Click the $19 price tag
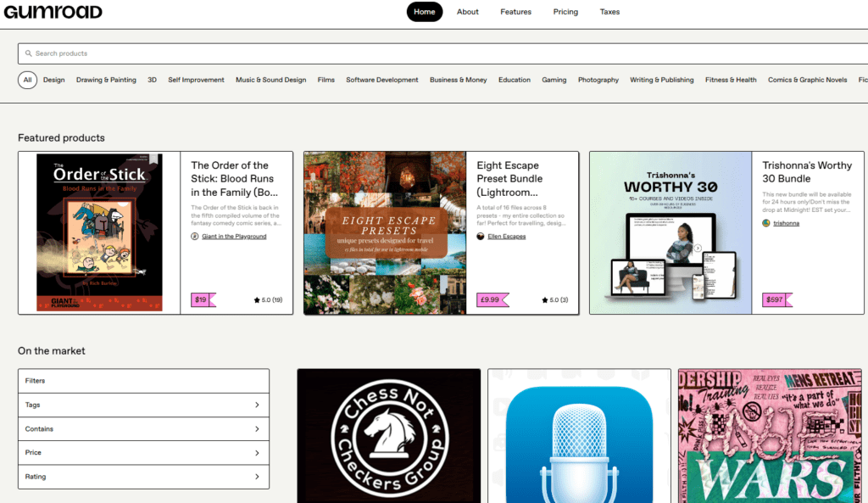 203,299
